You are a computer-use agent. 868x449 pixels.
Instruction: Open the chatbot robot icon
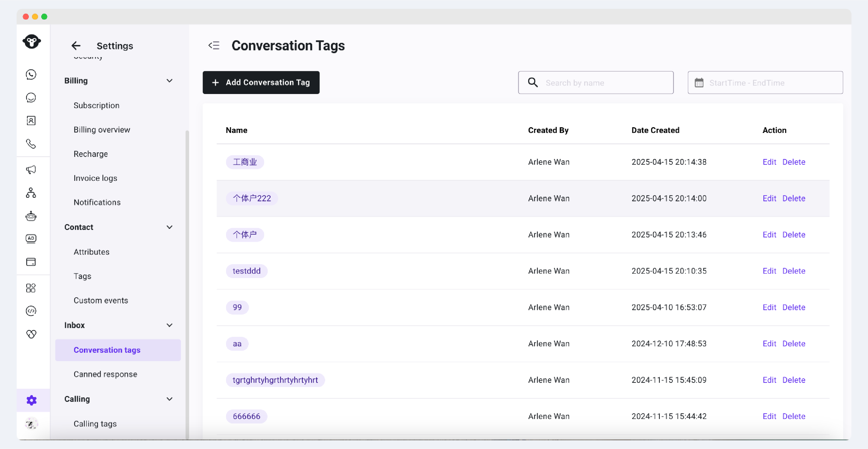31,216
